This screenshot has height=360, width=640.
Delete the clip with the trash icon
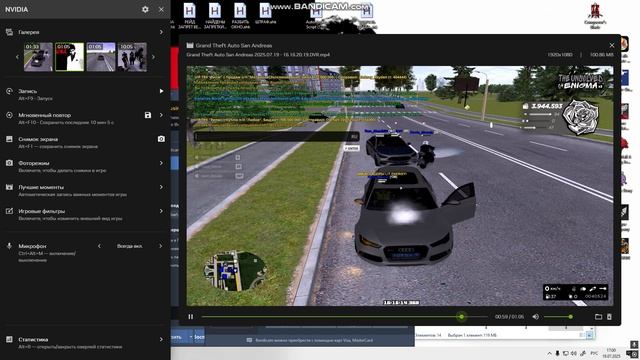coord(609,317)
